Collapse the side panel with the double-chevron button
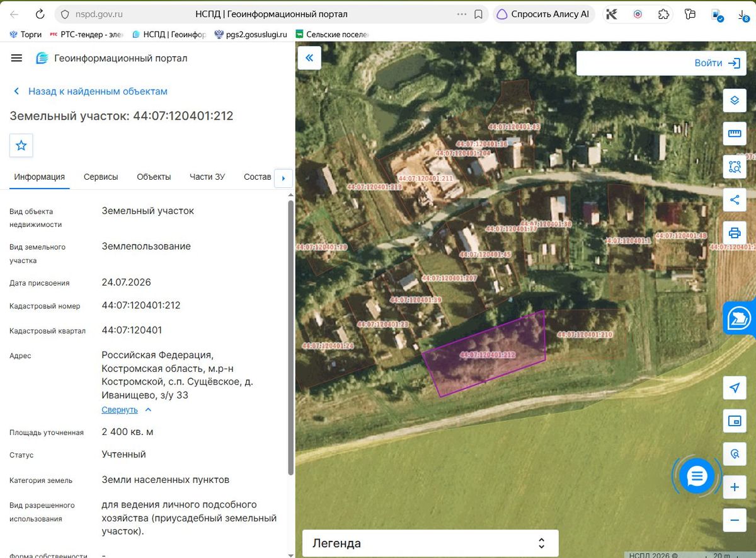This screenshot has height=558, width=756. coord(309,58)
